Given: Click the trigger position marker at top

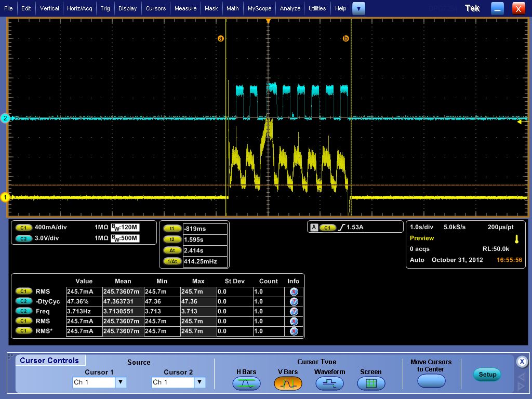Looking at the screenshot, I should coord(268,21).
